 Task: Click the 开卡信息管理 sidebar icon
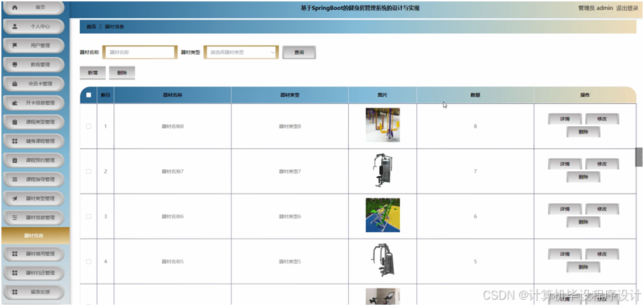[x=15, y=103]
